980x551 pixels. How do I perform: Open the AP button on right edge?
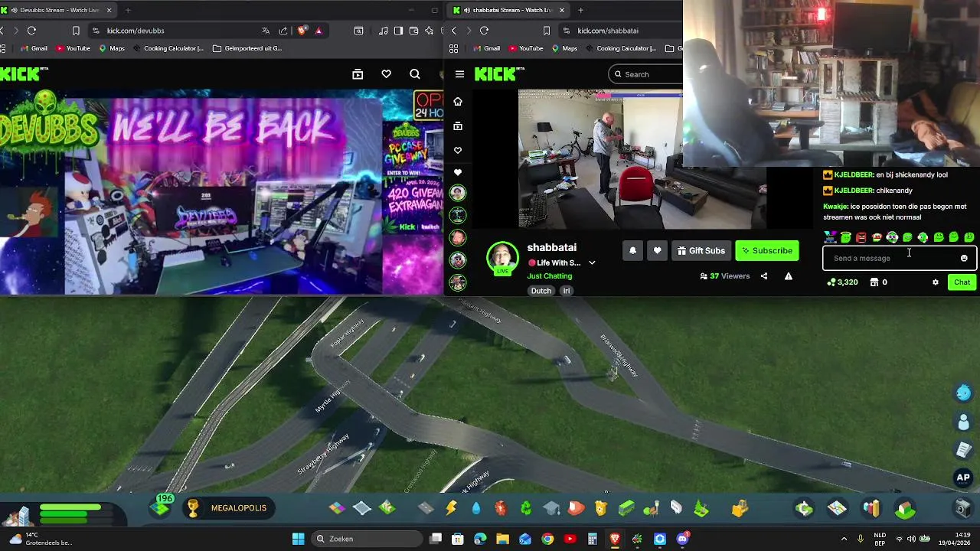coord(963,478)
